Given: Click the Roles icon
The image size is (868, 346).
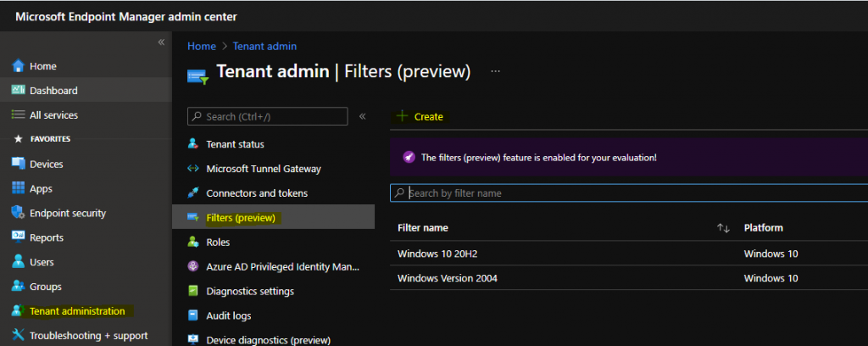Looking at the screenshot, I should (x=192, y=242).
